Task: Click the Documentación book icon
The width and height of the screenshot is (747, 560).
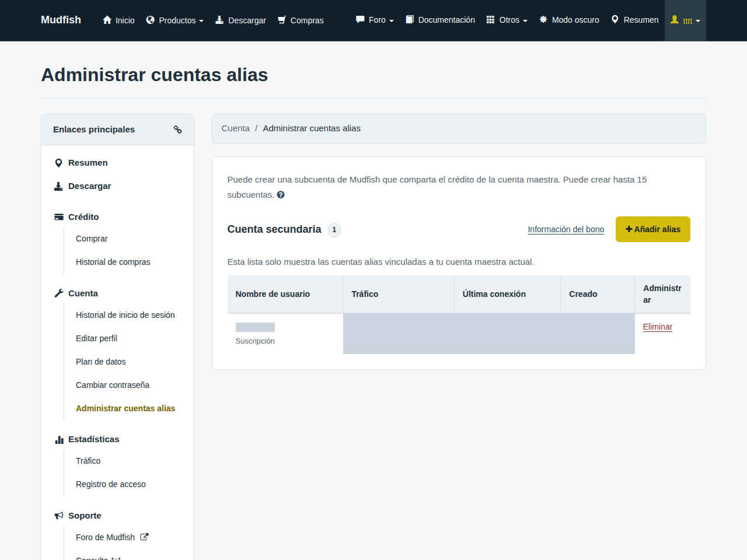Action: coord(410,19)
